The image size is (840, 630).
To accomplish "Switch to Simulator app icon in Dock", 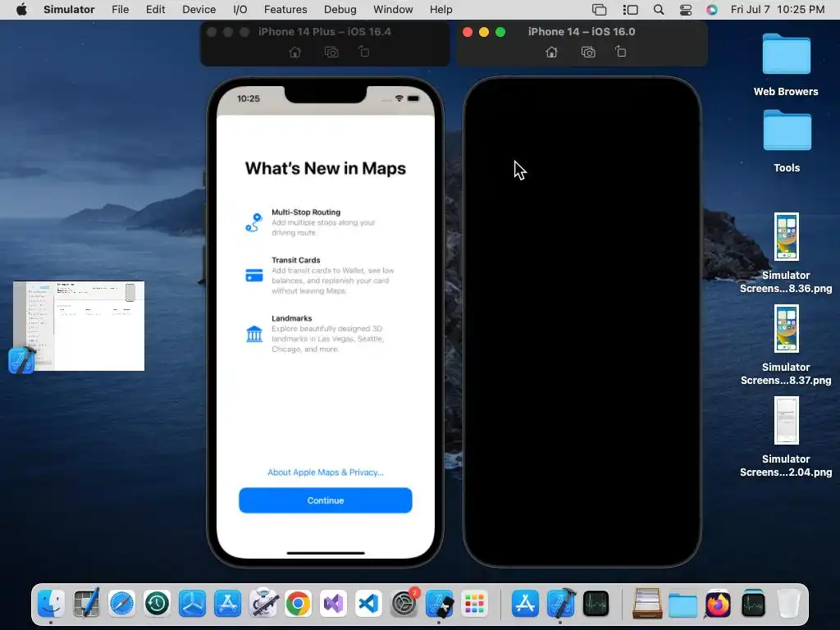I will [440, 604].
